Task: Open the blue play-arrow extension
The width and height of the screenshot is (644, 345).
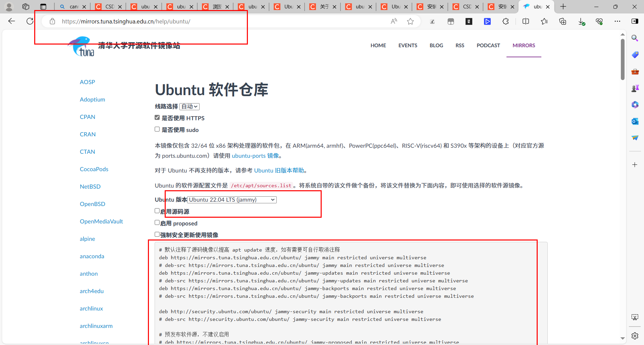Action: click(x=487, y=21)
